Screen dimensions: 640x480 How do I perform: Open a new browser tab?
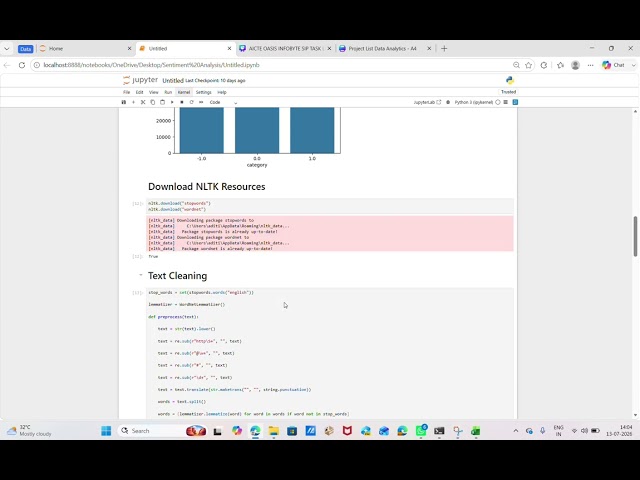444,48
